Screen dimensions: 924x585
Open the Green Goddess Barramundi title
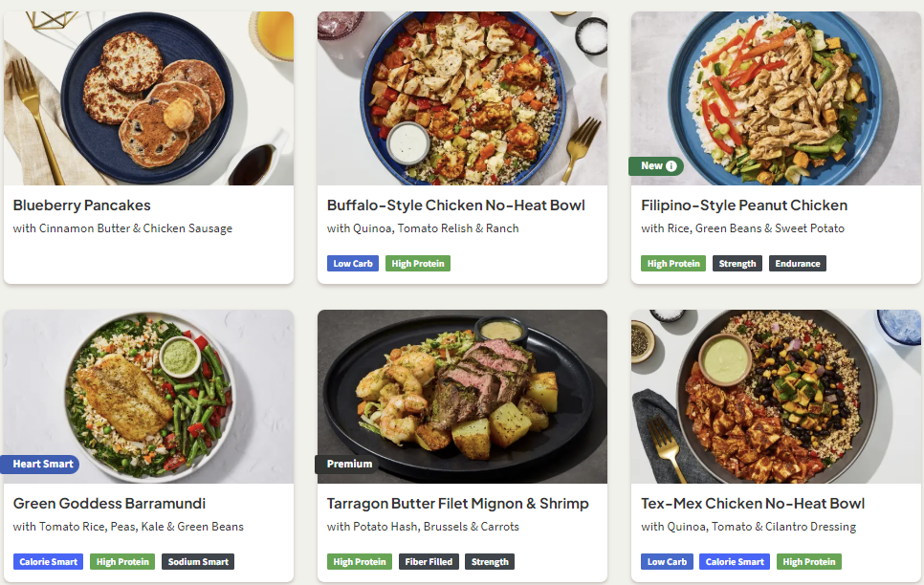pos(110,503)
